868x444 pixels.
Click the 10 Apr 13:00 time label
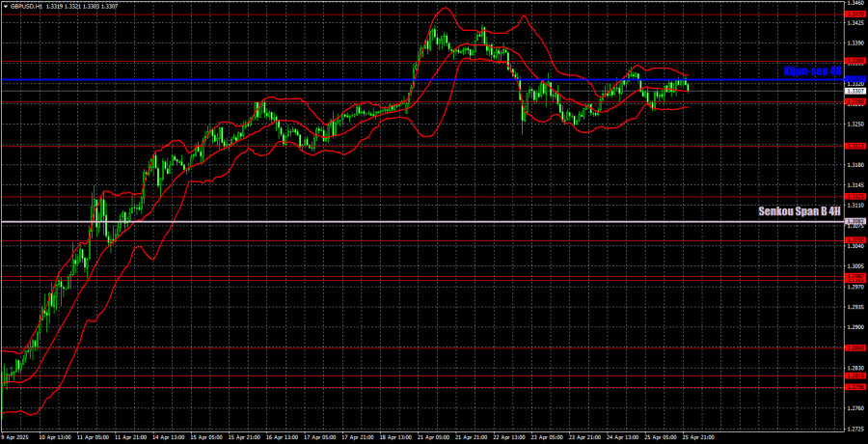(x=57, y=437)
